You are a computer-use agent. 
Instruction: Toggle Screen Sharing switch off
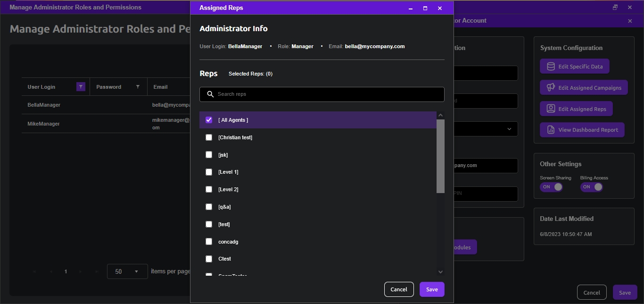(x=551, y=187)
